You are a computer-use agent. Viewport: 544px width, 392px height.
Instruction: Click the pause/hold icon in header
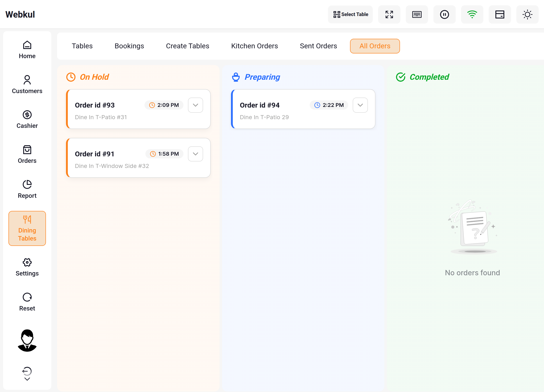(445, 14)
